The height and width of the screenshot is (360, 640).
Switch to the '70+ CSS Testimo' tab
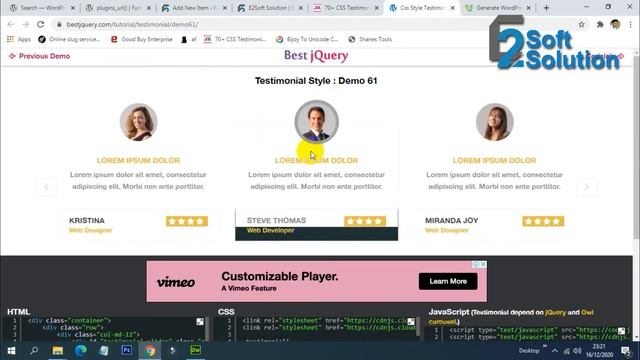click(346, 8)
